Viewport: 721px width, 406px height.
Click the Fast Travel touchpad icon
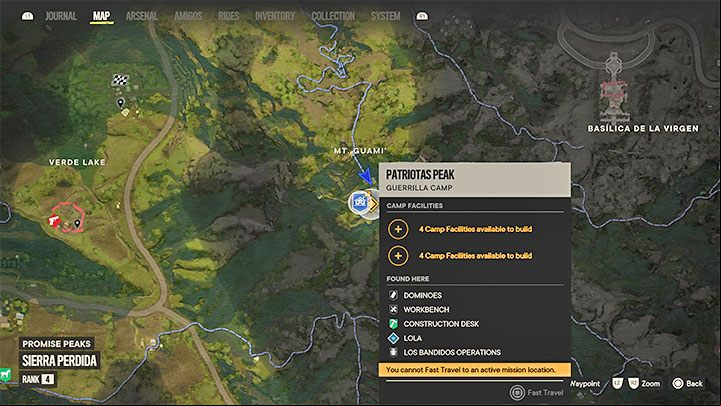coord(517,393)
